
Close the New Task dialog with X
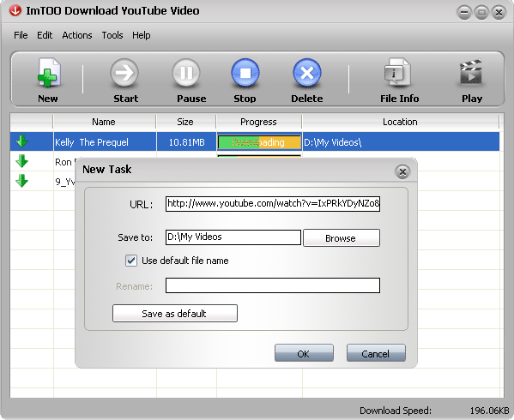coord(402,172)
